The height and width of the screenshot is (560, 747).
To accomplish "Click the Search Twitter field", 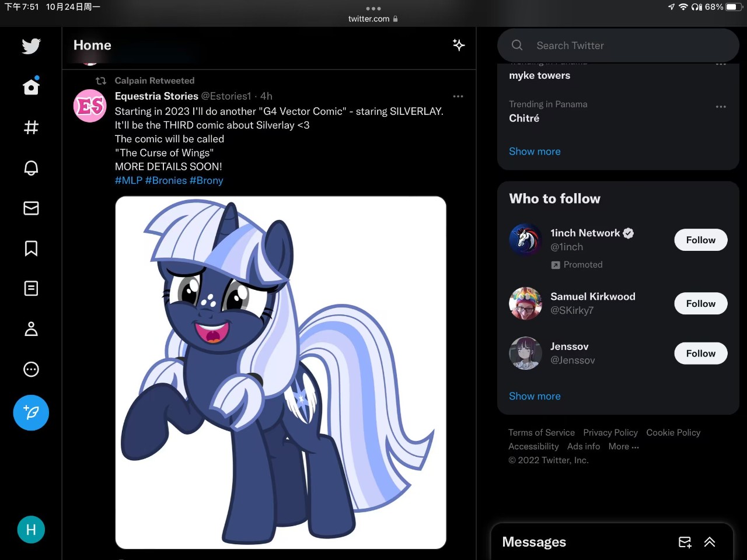I will pyautogui.click(x=619, y=45).
